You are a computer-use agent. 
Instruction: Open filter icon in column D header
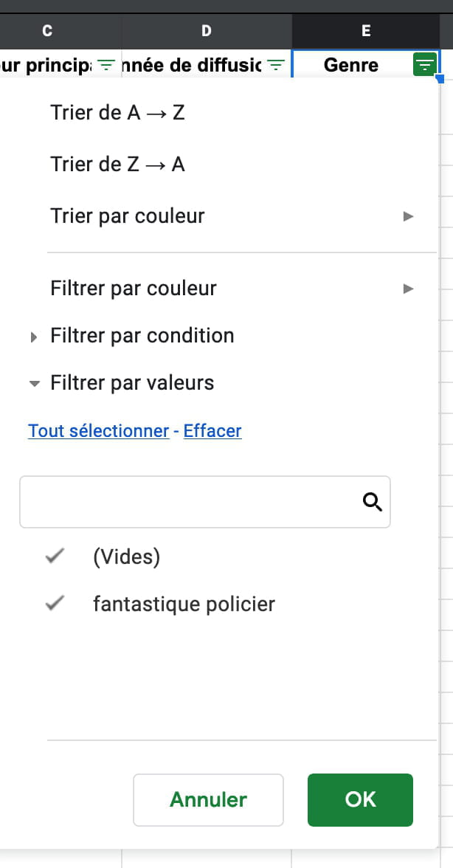pyautogui.click(x=275, y=66)
